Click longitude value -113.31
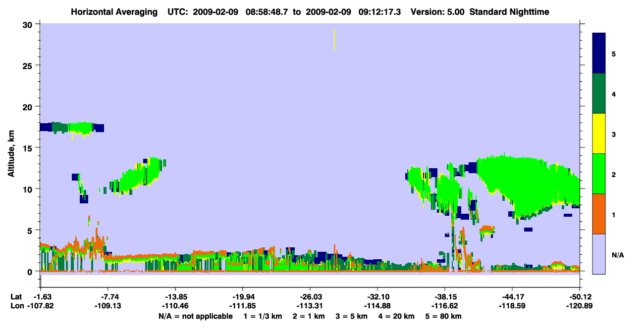 310,306
